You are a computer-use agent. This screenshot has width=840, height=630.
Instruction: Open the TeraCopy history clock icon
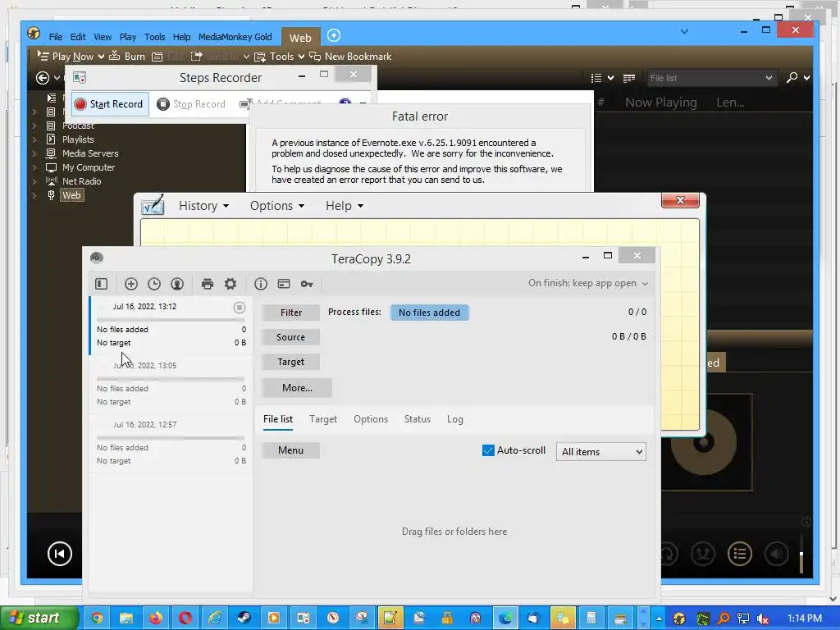click(x=154, y=284)
